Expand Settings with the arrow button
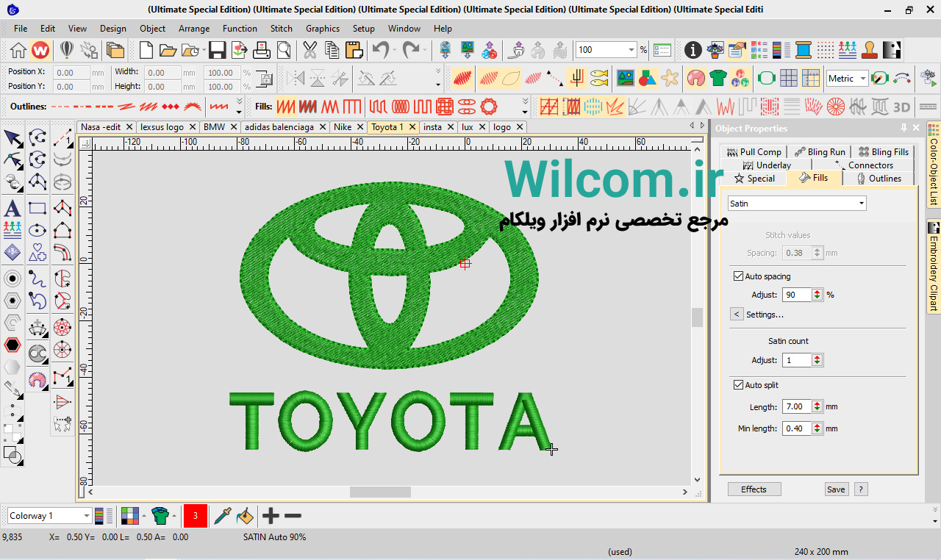941x560 pixels. click(x=736, y=315)
